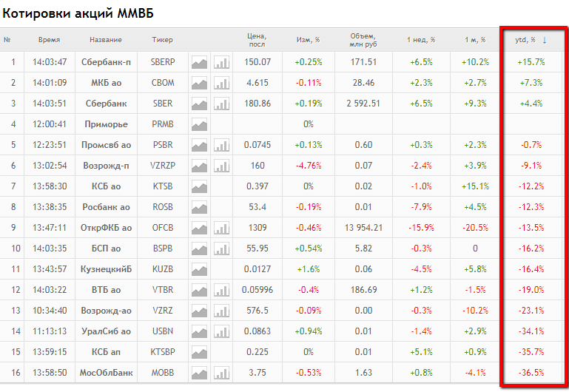Screen dimensions: 569x392
Task: Open the Промсвб ао stock link
Action: (x=106, y=145)
